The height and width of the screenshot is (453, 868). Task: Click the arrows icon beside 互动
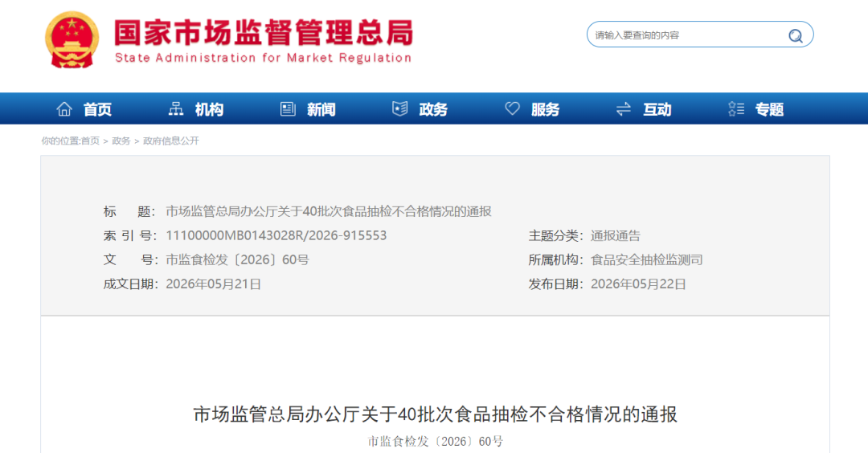[624, 109]
